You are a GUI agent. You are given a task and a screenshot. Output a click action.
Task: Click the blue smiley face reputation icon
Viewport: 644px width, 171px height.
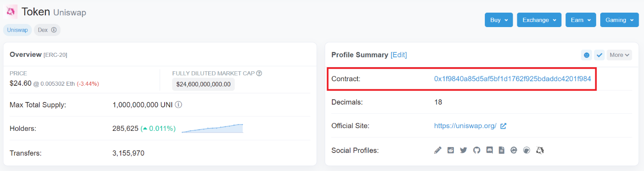point(586,55)
